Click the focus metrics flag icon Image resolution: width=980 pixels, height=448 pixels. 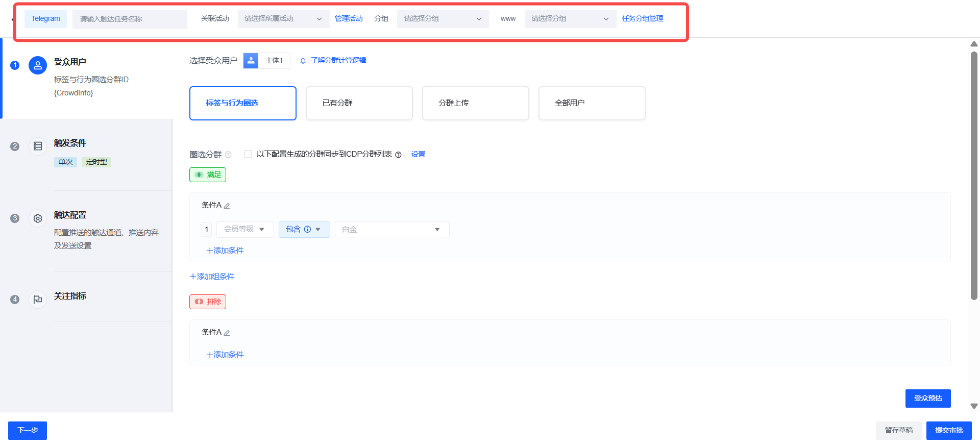[38, 300]
